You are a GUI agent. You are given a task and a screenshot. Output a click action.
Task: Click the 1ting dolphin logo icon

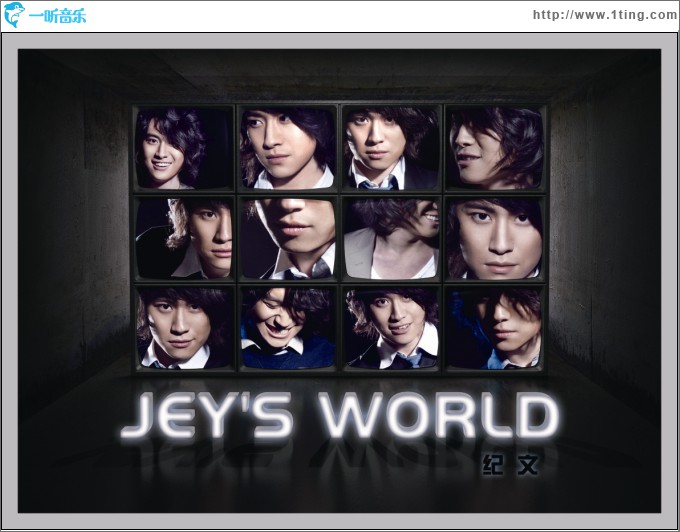[x=14, y=15]
